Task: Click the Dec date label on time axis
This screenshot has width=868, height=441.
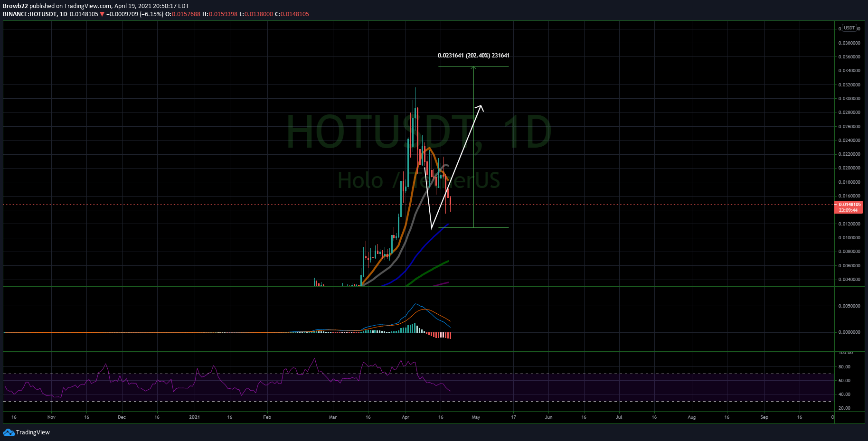Action: 122,417
